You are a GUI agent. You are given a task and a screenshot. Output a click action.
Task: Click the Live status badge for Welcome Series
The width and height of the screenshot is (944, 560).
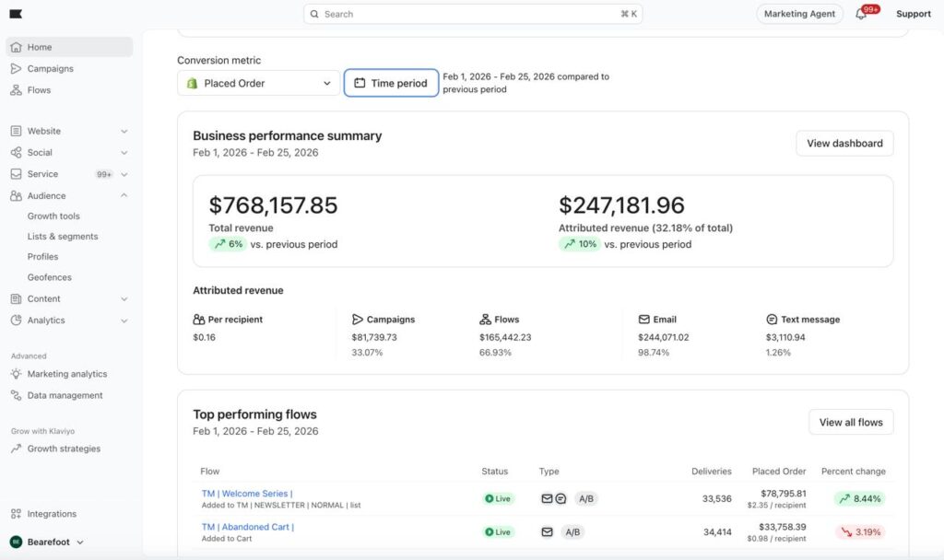point(498,499)
